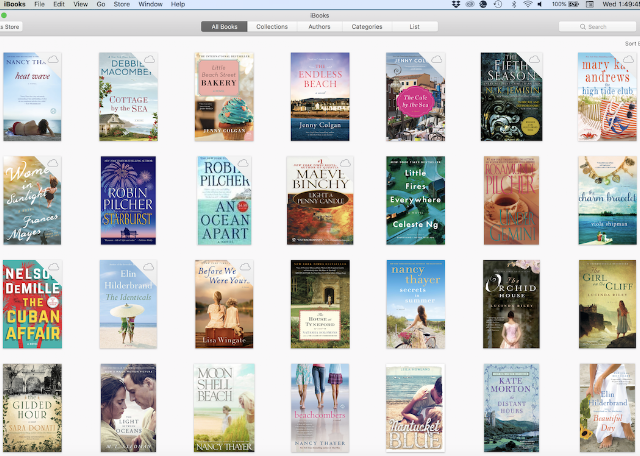Open The Distant Hours book cover
Image resolution: width=640 pixels, height=456 pixels.
(x=511, y=408)
